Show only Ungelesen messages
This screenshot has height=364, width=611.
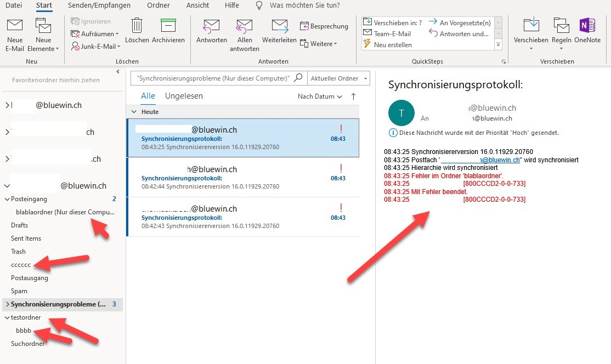click(184, 96)
